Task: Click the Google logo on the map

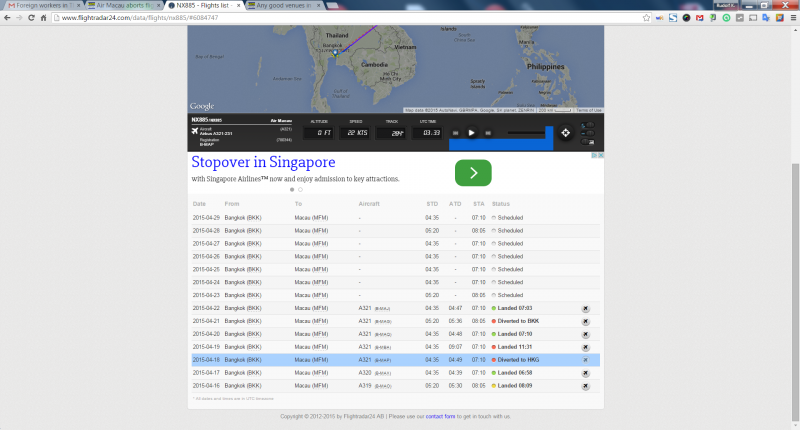Action: (x=202, y=106)
